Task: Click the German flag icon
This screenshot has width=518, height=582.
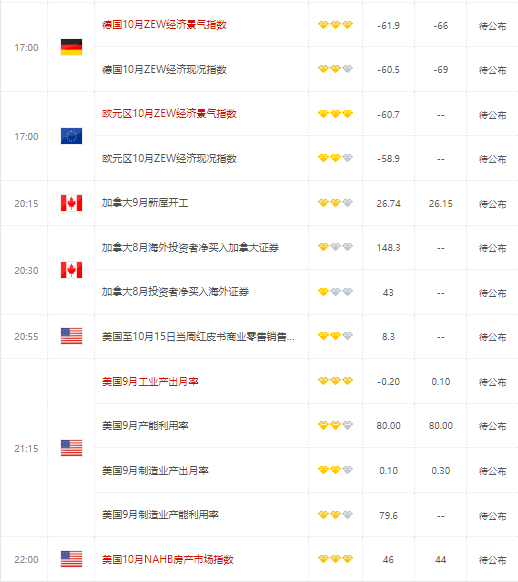Action: pyautogui.click(x=71, y=47)
